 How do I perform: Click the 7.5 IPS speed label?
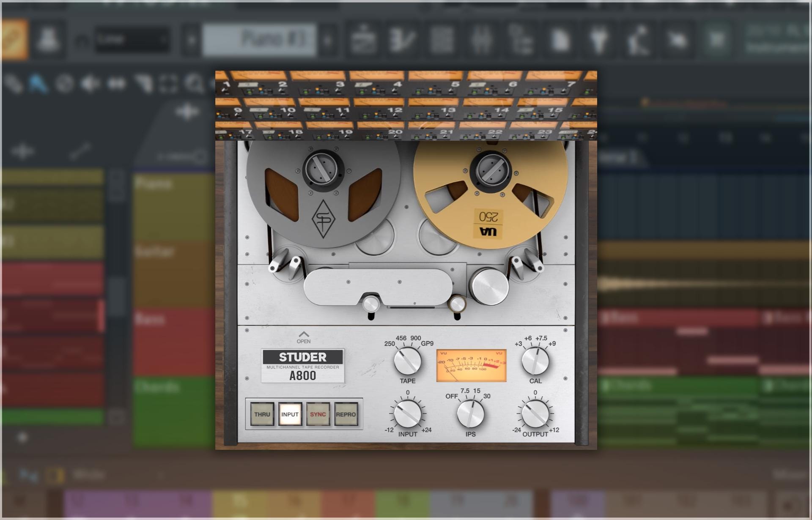[465, 391]
